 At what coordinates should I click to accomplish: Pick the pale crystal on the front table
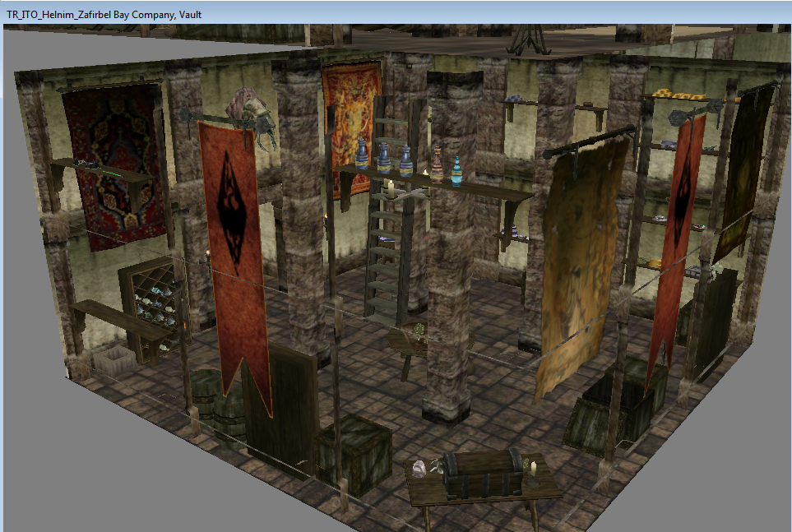419,468
